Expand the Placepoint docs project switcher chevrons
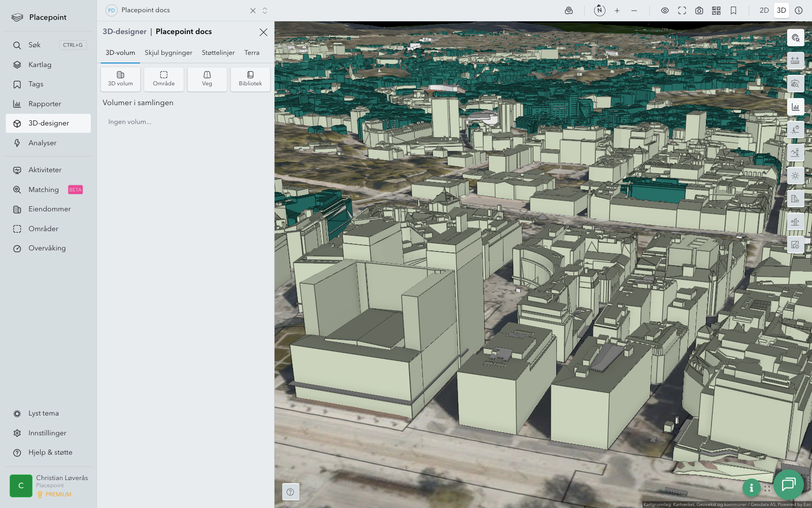 (x=265, y=10)
